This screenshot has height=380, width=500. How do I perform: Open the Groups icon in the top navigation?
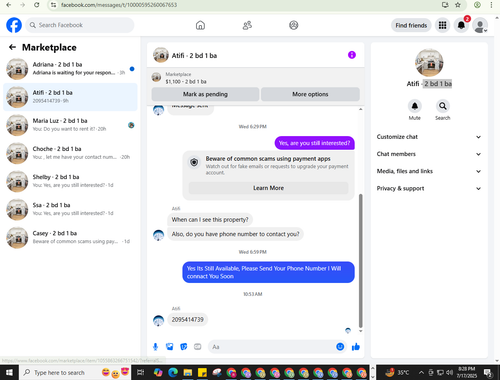click(294, 25)
